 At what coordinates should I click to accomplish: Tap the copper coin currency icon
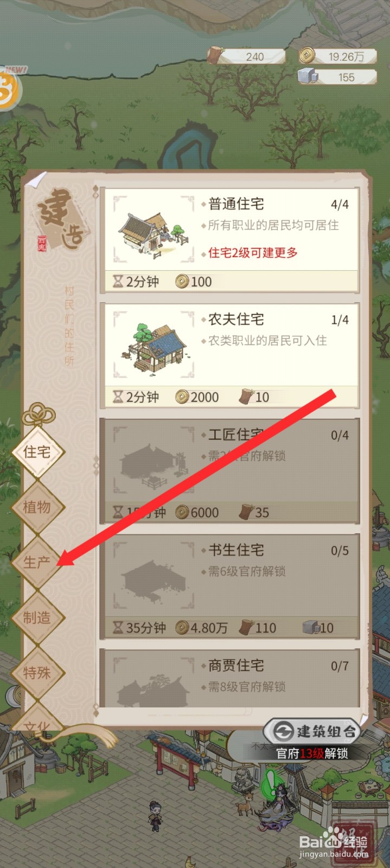(x=307, y=55)
